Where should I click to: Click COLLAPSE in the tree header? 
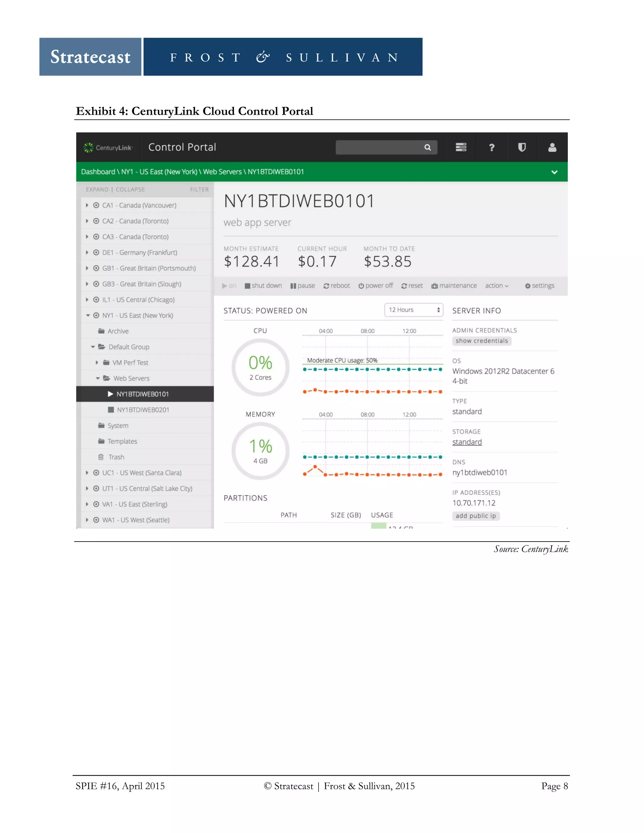pos(130,190)
